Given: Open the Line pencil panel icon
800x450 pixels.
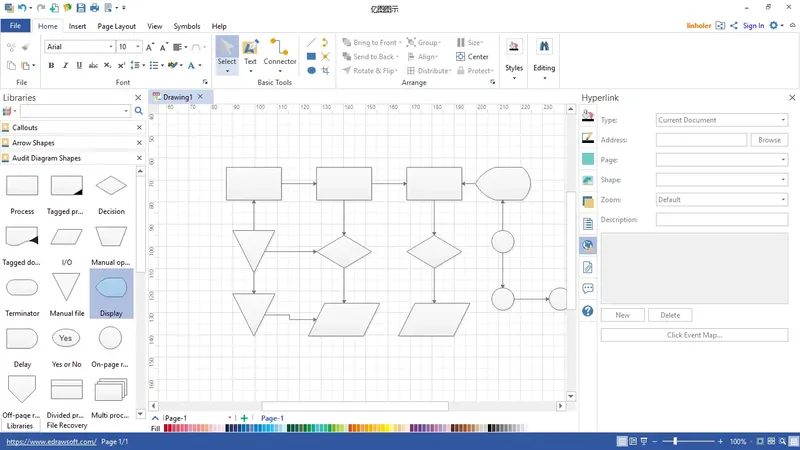Looking at the screenshot, I should coord(588,138).
